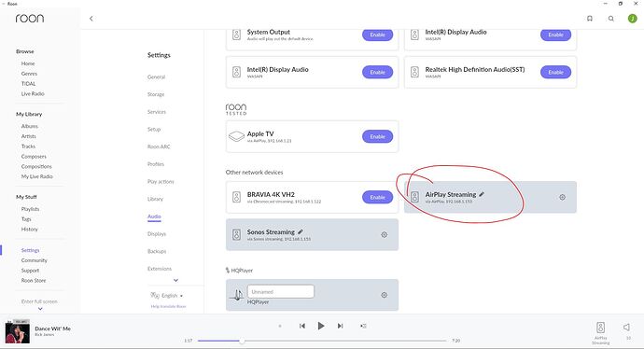Click Enter full screen
Viewport: 644px width, 349px height.
click(x=39, y=301)
